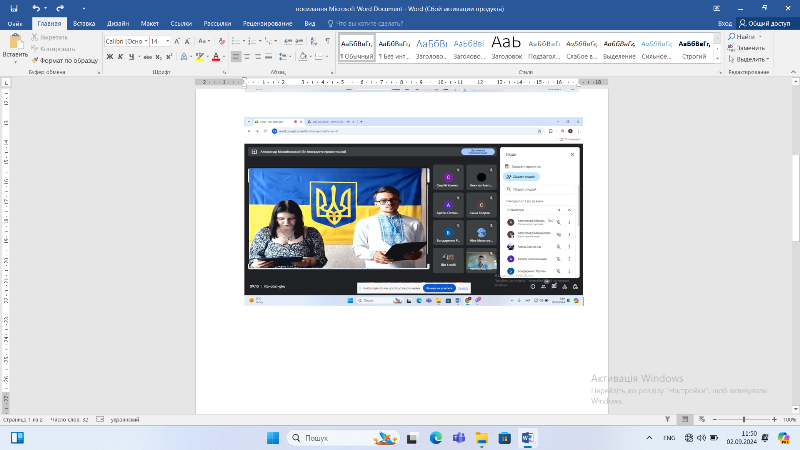Click Заменить in the editing group

pos(746,47)
